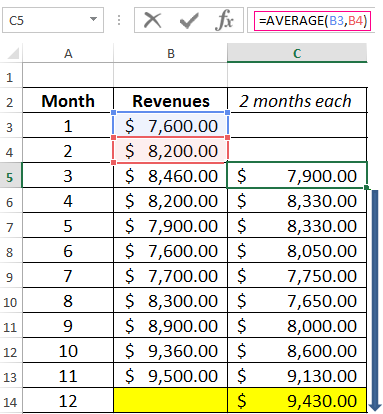Select Revenues cell $ 8,300.00
Viewport: 383px width, 414px height.
[x=170, y=300]
